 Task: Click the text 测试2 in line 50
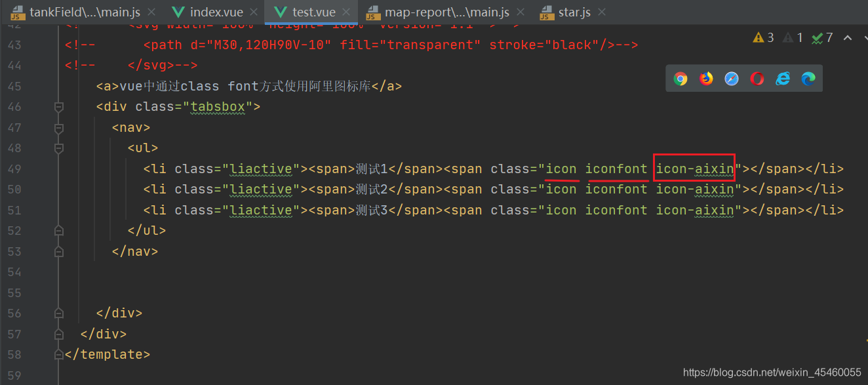click(x=372, y=190)
